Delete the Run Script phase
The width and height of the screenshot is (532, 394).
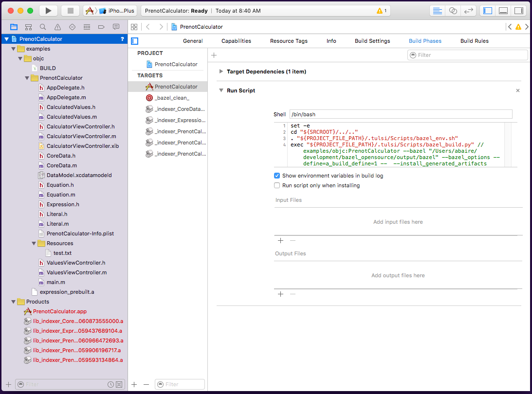(518, 90)
